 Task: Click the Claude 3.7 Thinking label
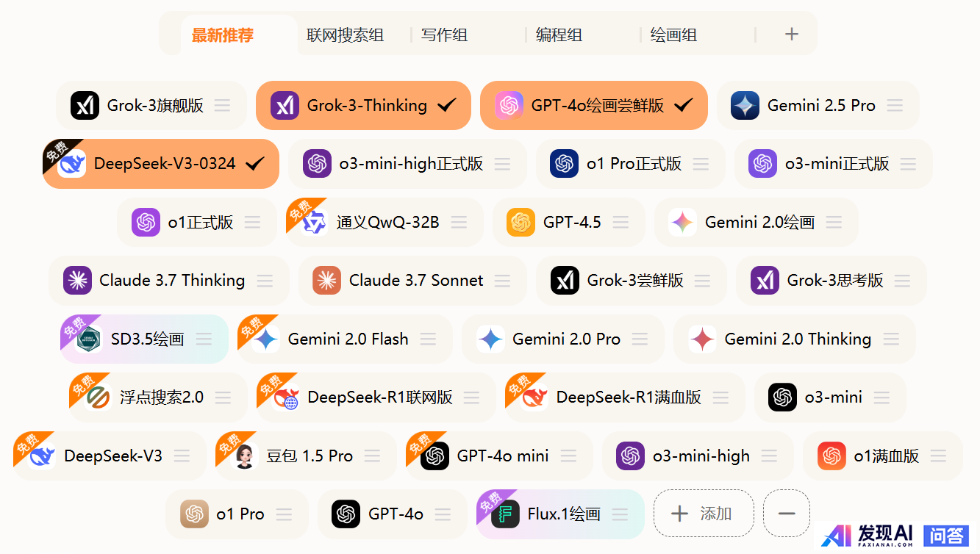point(172,281)
